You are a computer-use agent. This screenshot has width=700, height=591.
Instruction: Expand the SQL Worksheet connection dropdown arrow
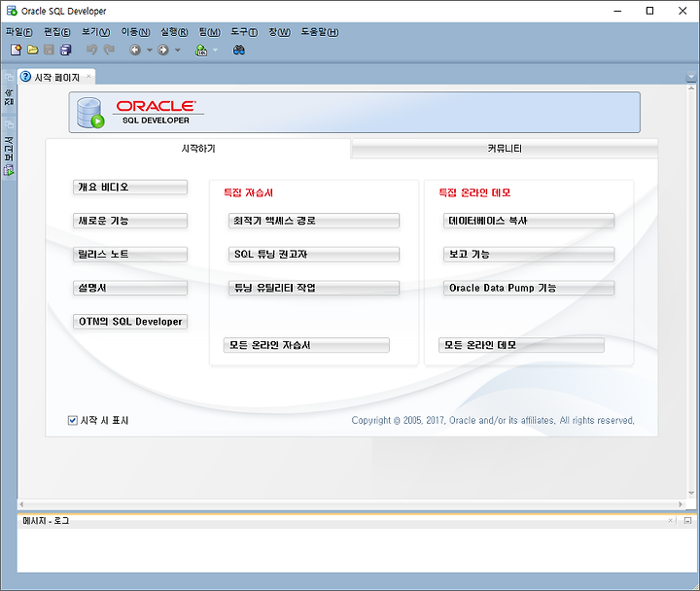pos(216,50)
